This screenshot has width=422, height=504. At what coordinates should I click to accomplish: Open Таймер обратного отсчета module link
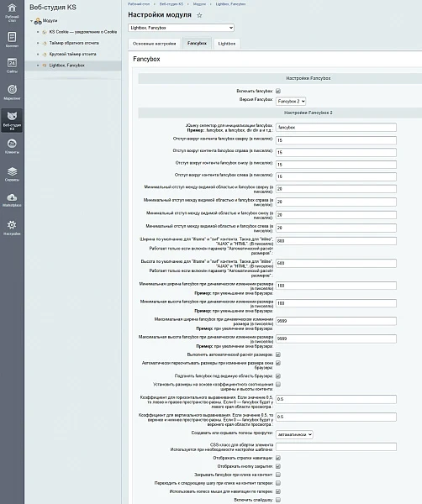tap(74, 43)
